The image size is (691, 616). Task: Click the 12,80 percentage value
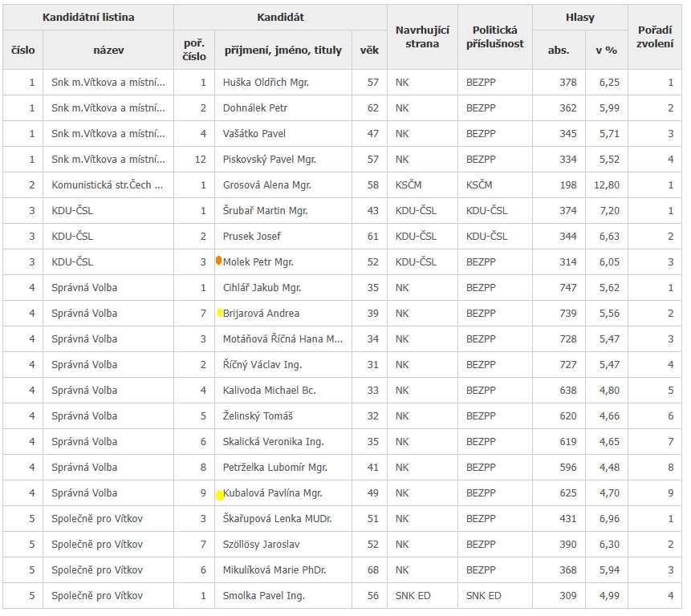pos(607,185)
